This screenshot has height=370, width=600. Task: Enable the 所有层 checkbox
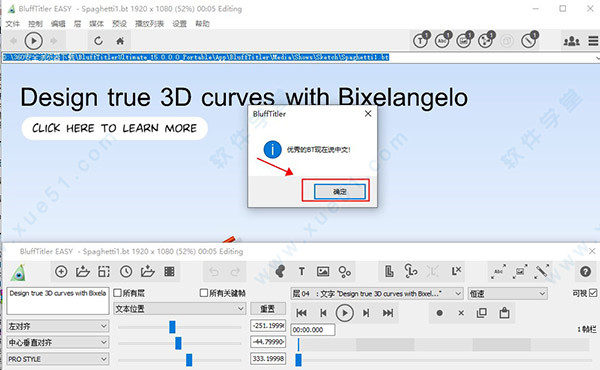coord(117,293)
